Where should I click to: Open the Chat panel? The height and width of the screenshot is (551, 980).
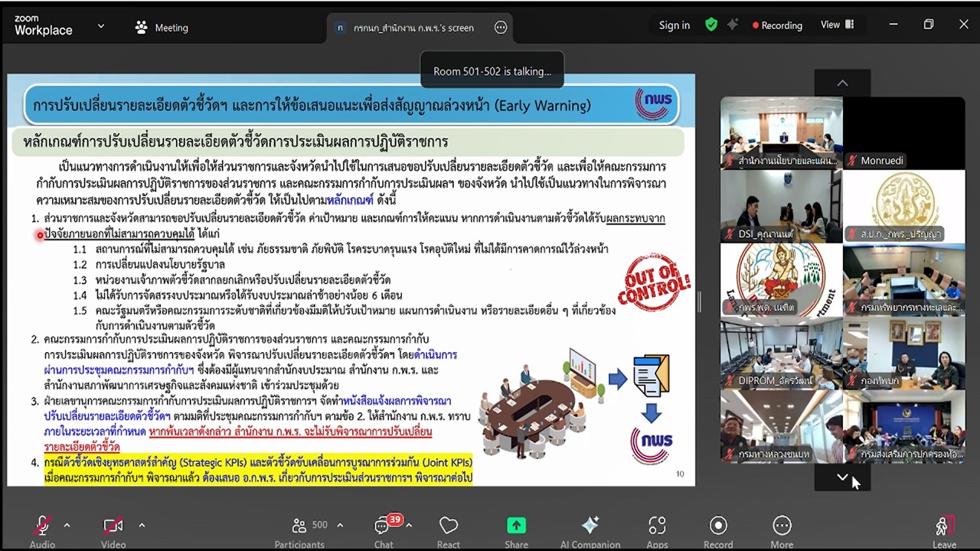click(x=383, y=527)
